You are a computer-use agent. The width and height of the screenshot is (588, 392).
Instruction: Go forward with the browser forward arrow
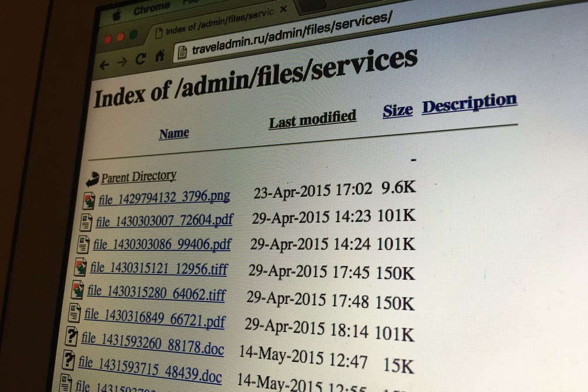122,62
